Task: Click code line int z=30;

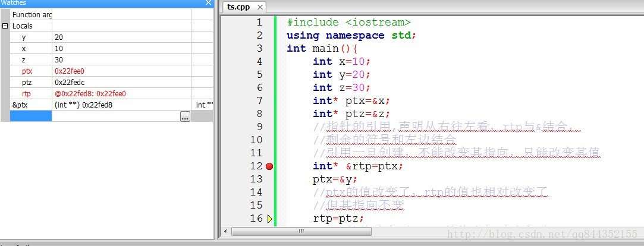Action: coord(342,88)
